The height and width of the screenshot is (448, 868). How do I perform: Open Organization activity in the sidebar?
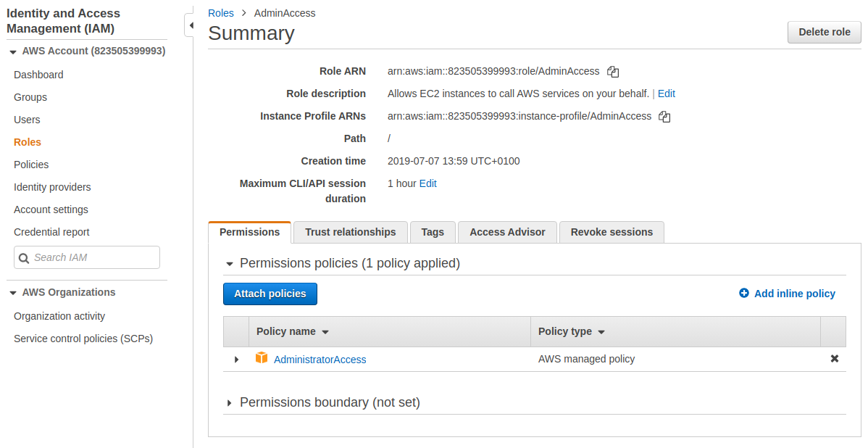point(59,316)
